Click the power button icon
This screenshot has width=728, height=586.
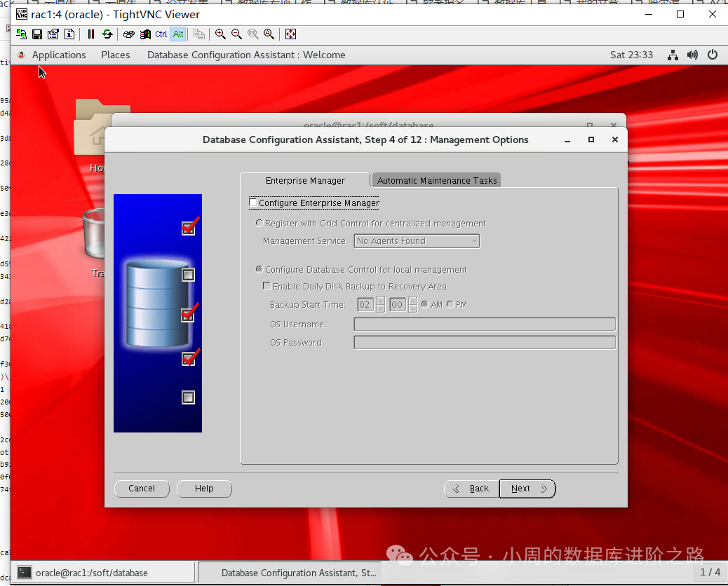click(x=712, y=55)
